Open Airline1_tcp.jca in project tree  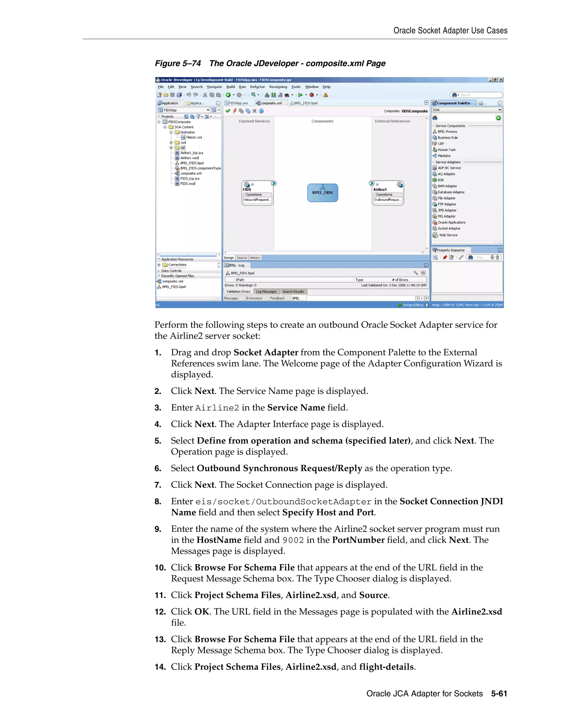tap(189, 153)
